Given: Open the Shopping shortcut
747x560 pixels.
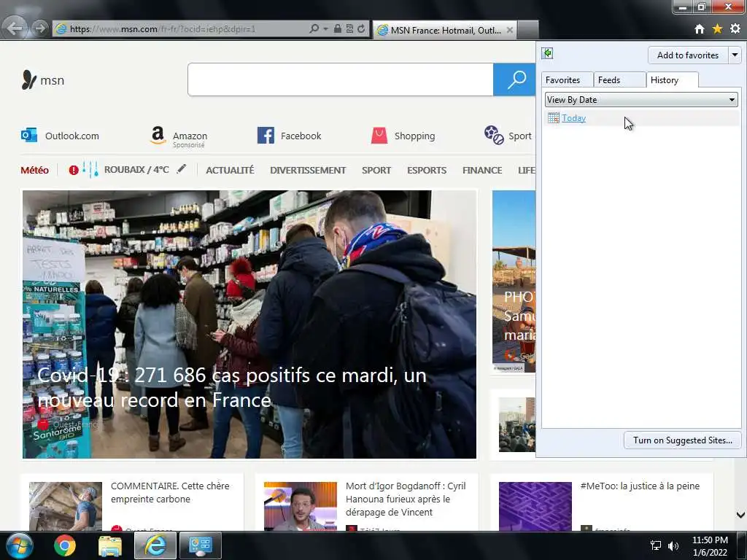Looking at the screenshot, I should pyautogui.click(x=403, y=136).
